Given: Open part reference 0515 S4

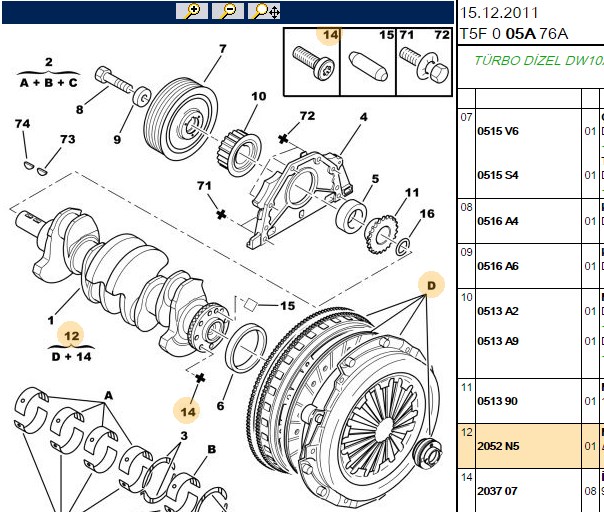Looking at the screenshot, I should pos(498,175).
